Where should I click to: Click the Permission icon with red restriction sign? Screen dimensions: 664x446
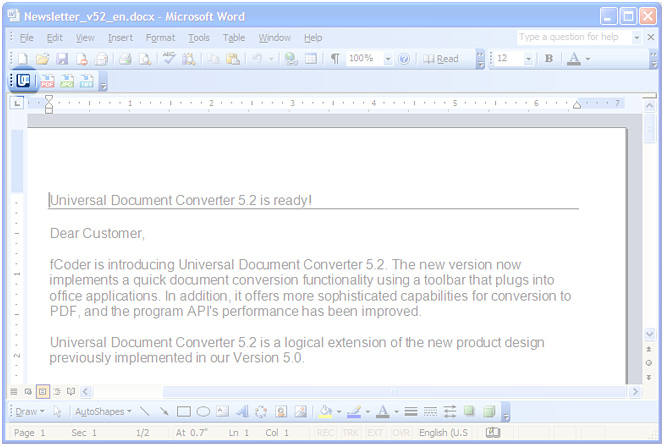tap(82, 59)
